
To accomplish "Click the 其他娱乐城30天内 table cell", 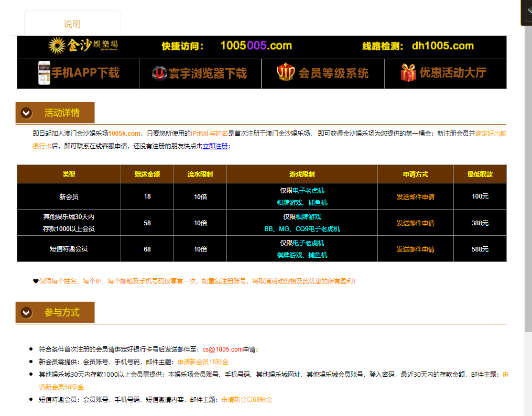I will [69, 223].
